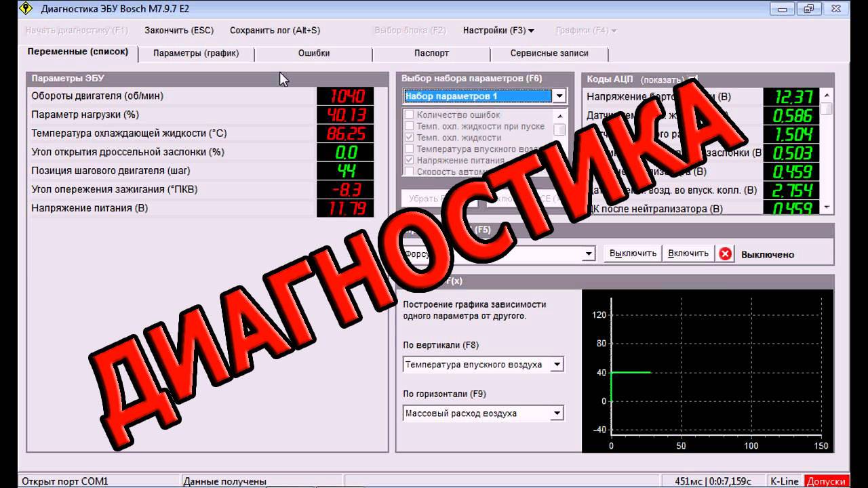This screenshot has height=488, width=868.
Task: Open the greyed Графики (F4) menu
Action: coord(586,30)
